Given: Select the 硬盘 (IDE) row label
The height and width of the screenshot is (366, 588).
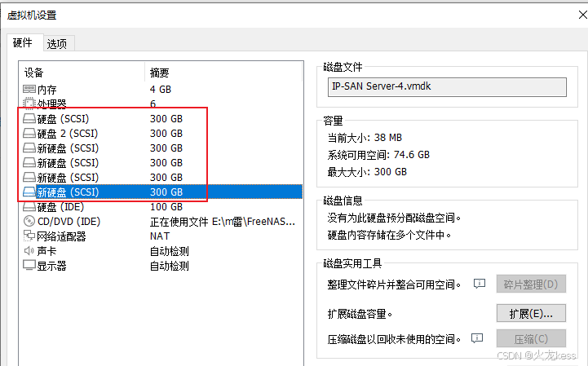Looking at the screenshot, I should coord(60,207).
